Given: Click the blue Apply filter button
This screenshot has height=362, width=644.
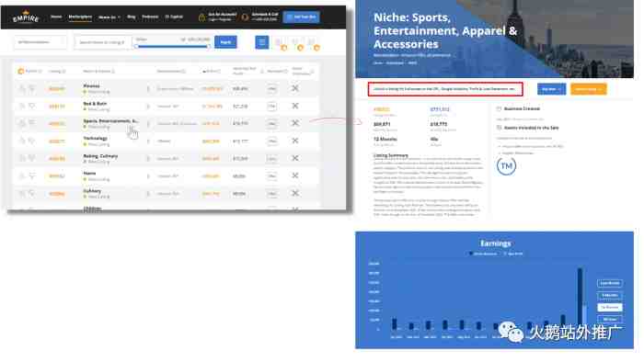Looking at the screenshot, I should tap(225, 42).
